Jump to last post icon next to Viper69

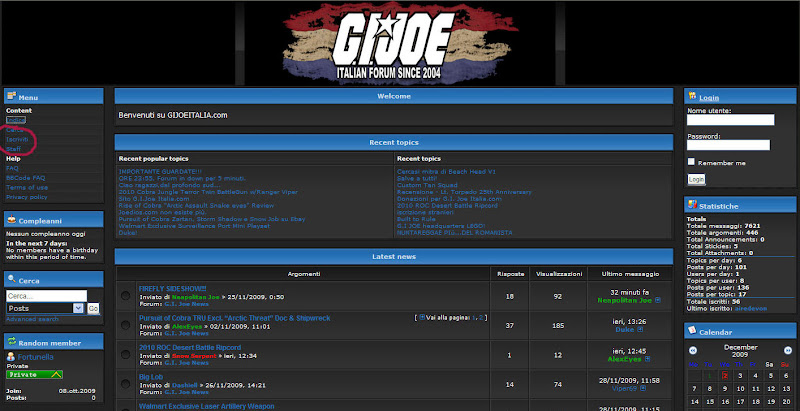641,388
